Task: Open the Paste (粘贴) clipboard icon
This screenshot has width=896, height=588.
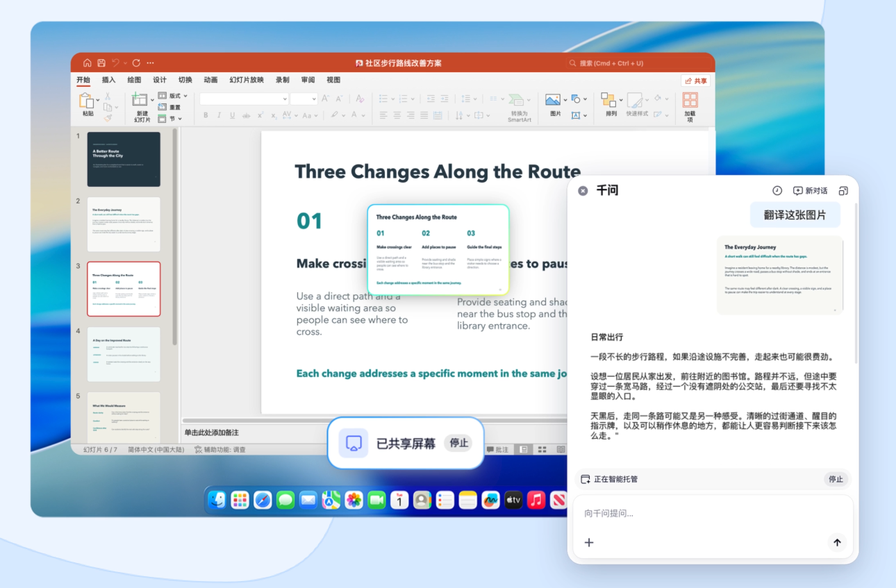Action: pos(87,101)
